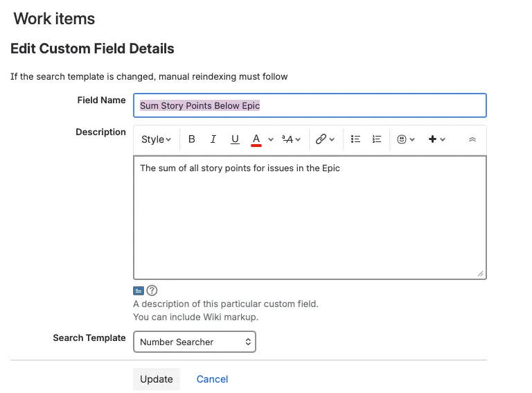The width and height of the screenshot is (532, 393).
Task: Underline the selected description text
Action: (x=235, y=139)
